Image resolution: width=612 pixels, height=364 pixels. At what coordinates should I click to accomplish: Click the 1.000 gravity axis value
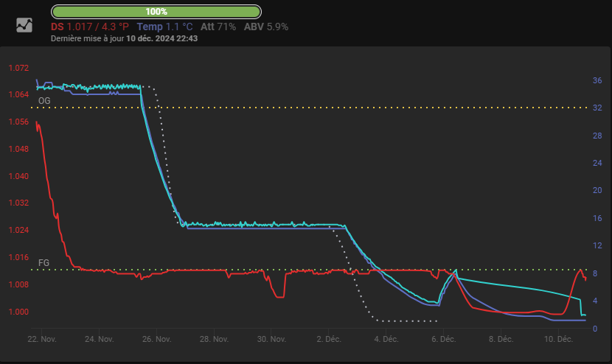point(18,312)
